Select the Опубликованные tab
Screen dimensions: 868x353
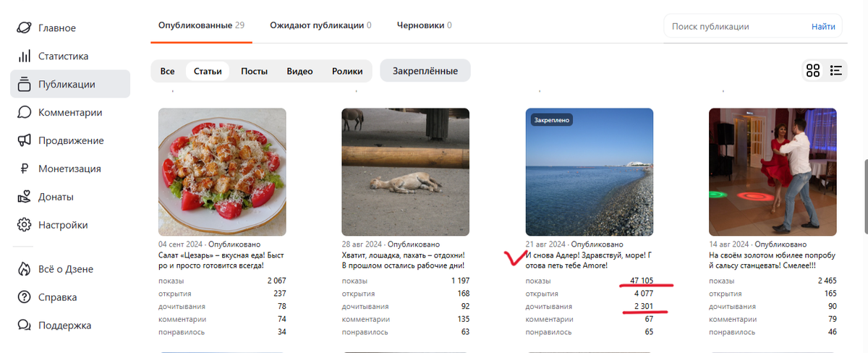point(201,25)
